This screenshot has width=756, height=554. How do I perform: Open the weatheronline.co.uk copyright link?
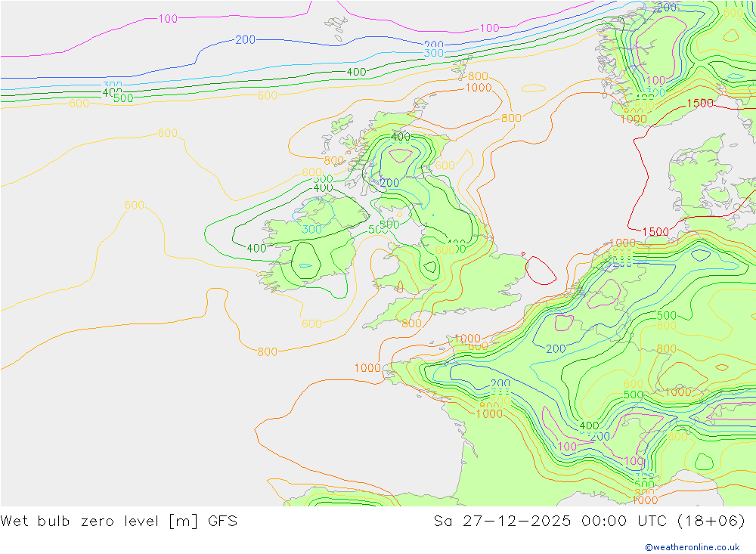(x=692, y=546)
